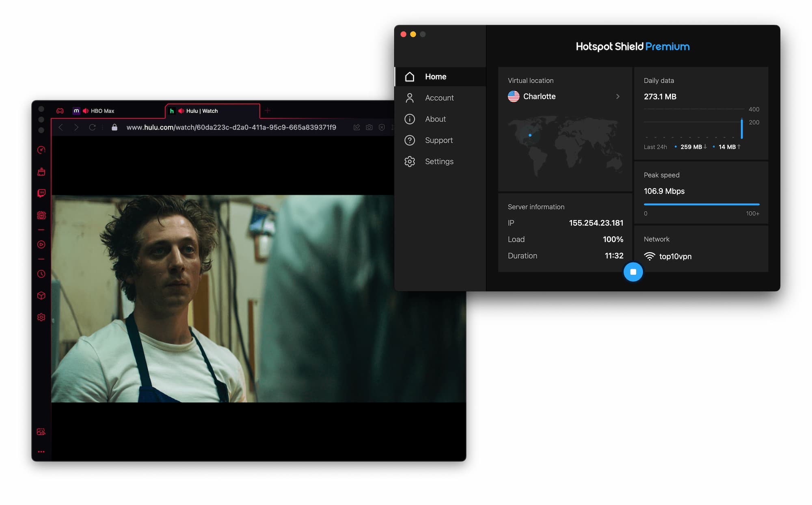The width and height of the screenshot is (812, 505).
Task: Click the About menu icon
Action: point(410,119)
